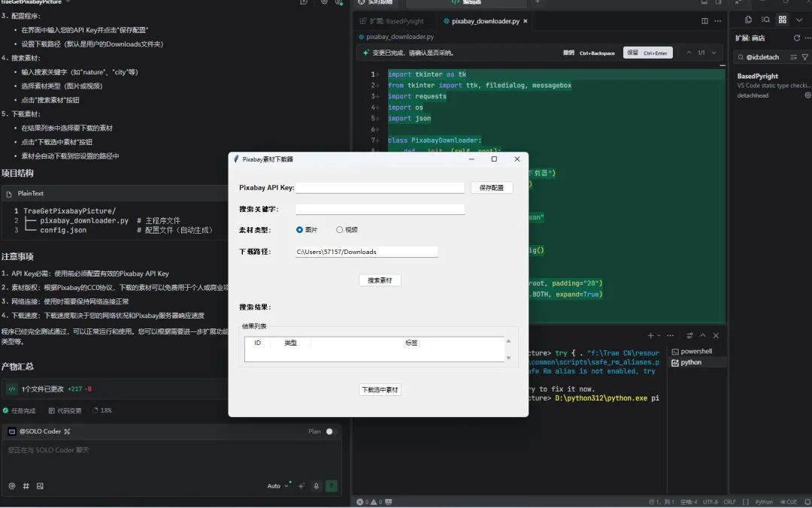Viewport: 812px width, 508px height.
Task: Click the results list scrollbar up arrow
Action: (x=508, y=341)
